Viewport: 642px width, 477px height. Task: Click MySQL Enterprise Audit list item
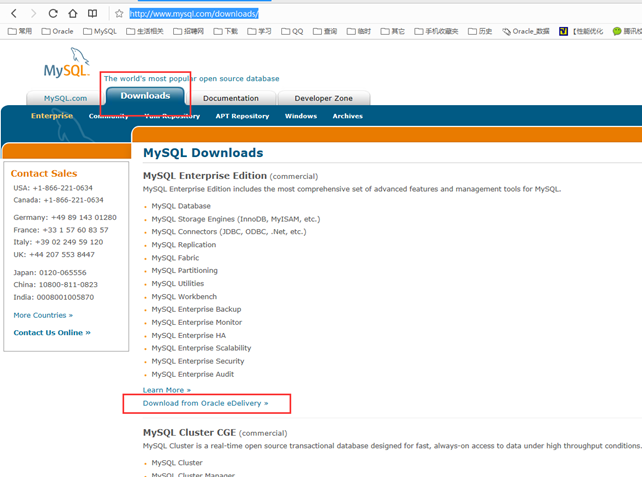193,374
